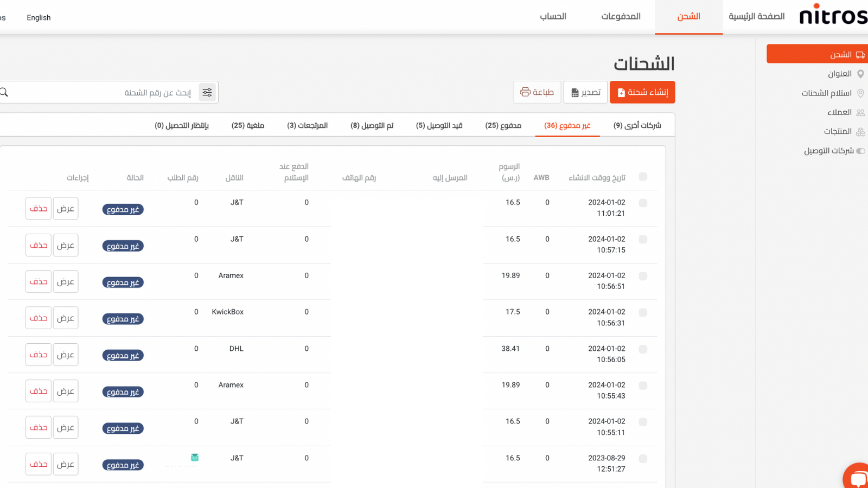Click the الشحن truck icon in the sidebar

point(860,54)
